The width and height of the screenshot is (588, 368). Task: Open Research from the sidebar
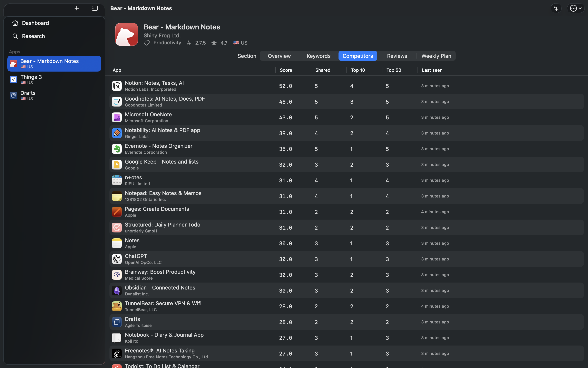[54, 36]
